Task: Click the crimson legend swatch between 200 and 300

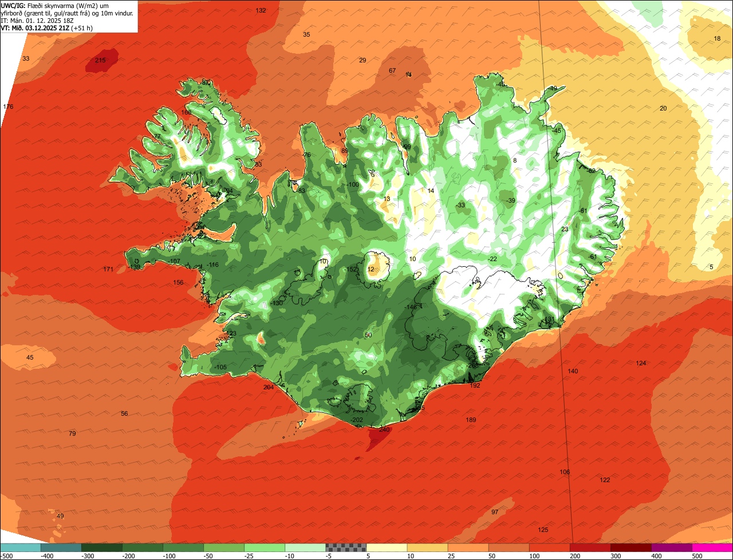Action: pyautogui.click(x=590, y=547)
